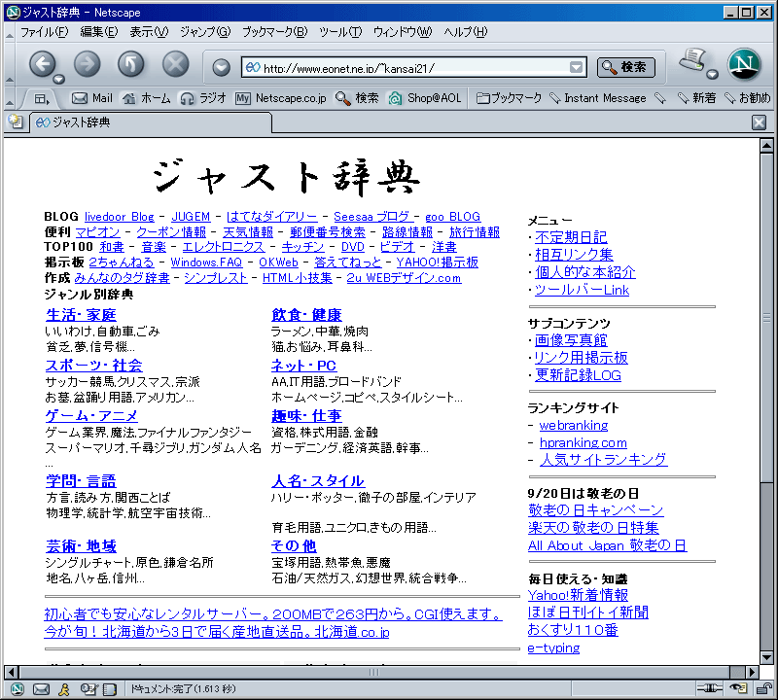Image resolution: width=778 pixels, height=700 pixels.
Task: Open the 2ちゃんねる link
Action: [121, 262]
